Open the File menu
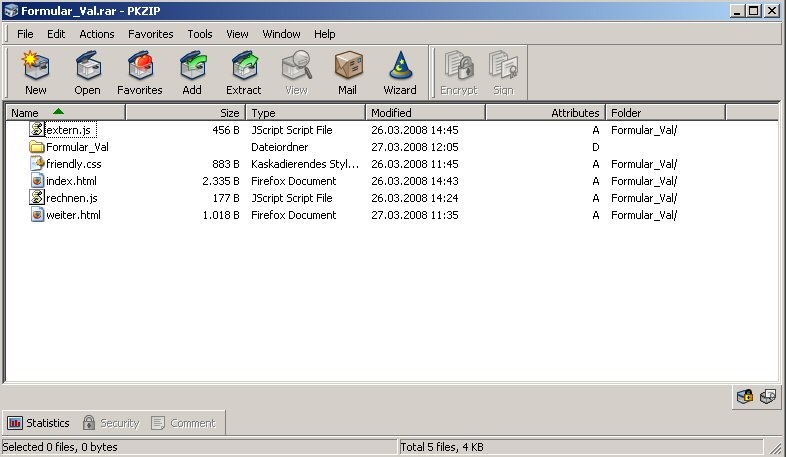This screenshot has width=786, height=457. [25, 34]
